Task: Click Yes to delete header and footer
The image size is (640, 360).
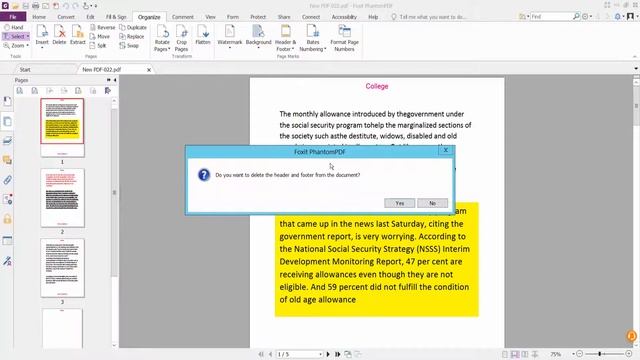Action: pos(399,203)
